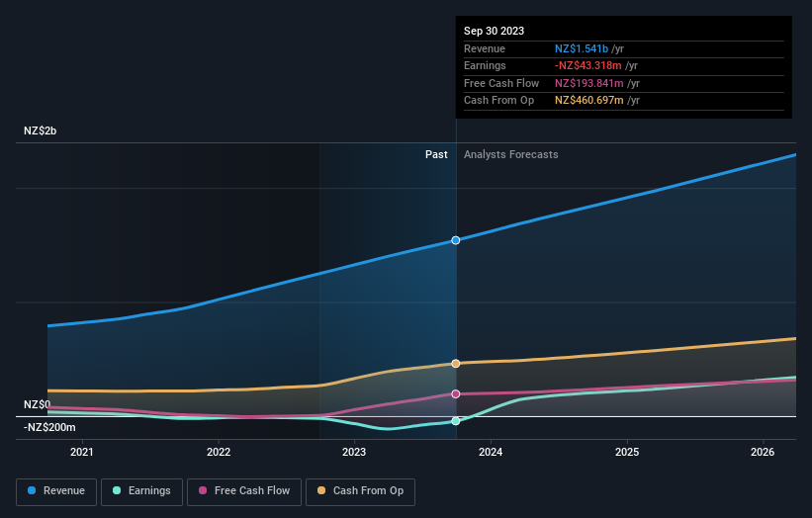Click the Earnings row label in tooltip
Viewport: 812px width, 518px height.
tap(485, 65)
